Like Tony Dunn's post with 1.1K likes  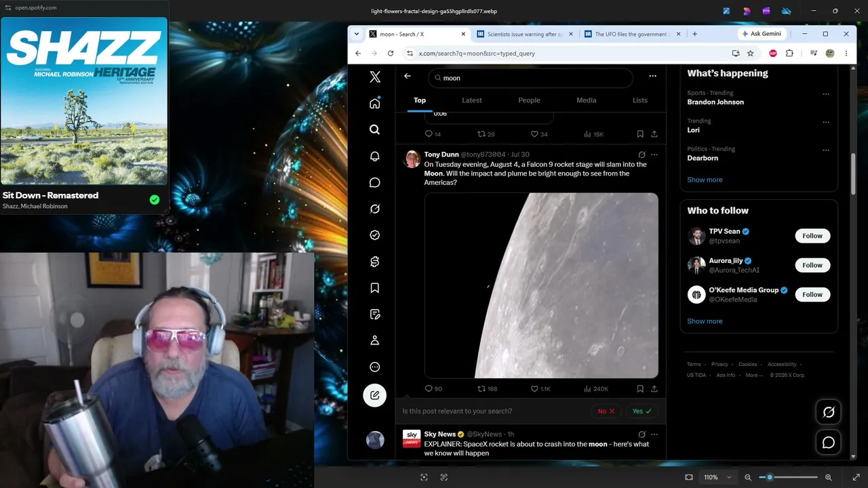[540, 389]
